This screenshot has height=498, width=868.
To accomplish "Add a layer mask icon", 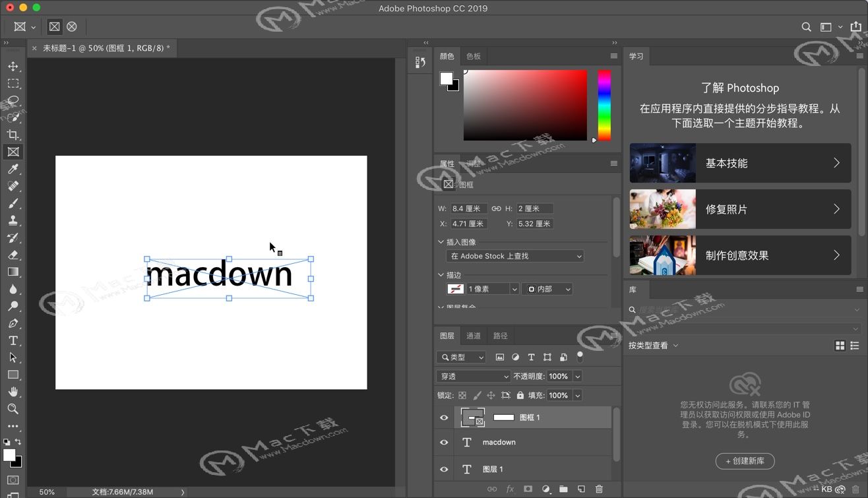I will click(x=528, y=489).
